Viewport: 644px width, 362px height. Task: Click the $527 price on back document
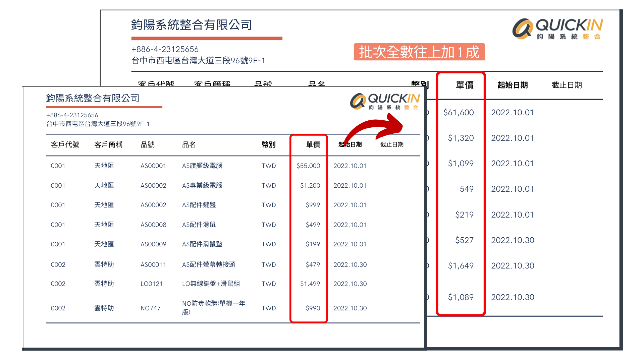(x=464, y=240)
